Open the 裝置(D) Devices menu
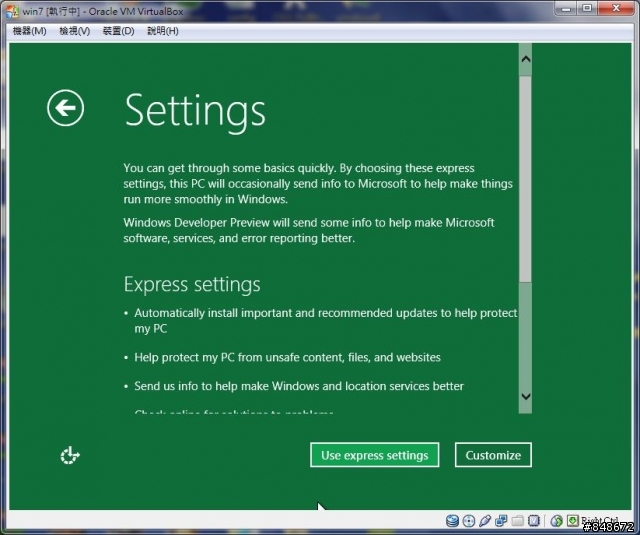 118,31
